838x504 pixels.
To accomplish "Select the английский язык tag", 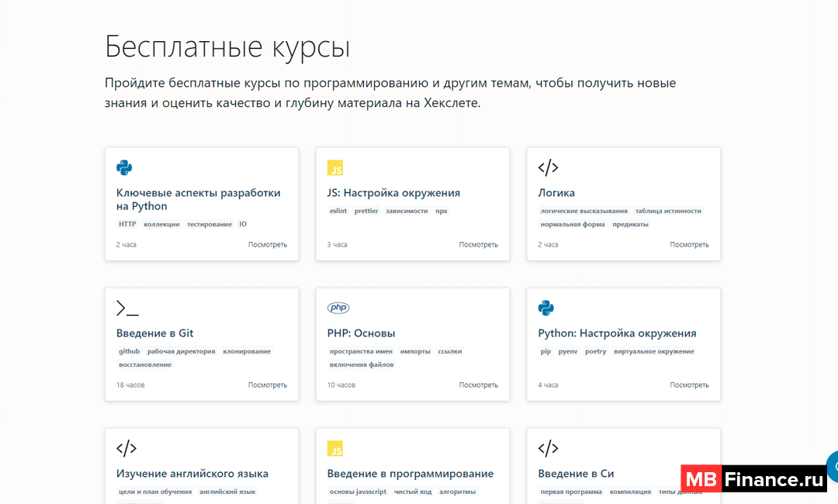I will [x=227, y=492].
